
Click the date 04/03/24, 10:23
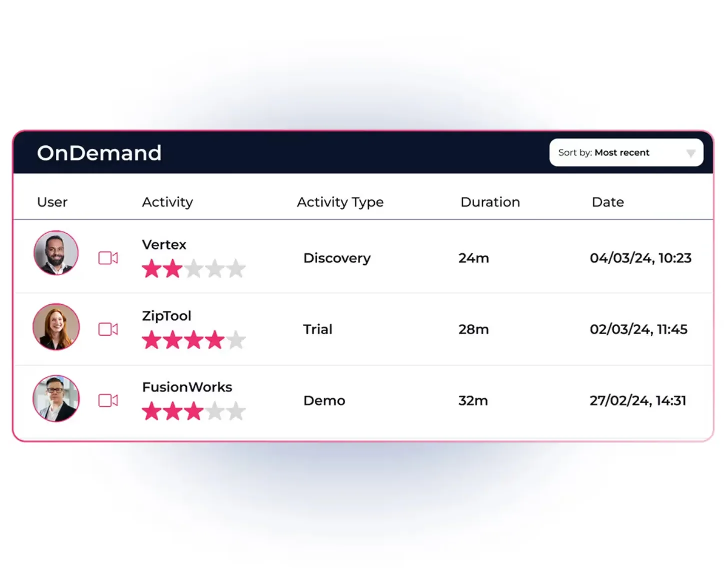coord(641,258)
